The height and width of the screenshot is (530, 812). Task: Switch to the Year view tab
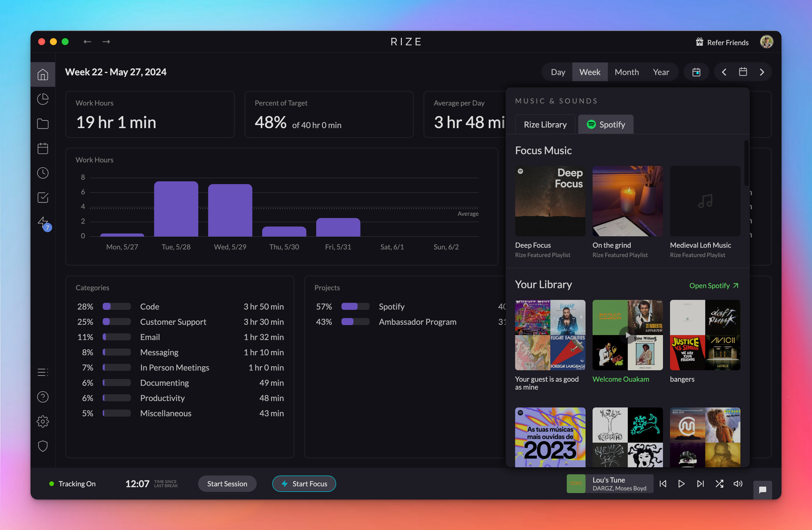pos(661,72)
